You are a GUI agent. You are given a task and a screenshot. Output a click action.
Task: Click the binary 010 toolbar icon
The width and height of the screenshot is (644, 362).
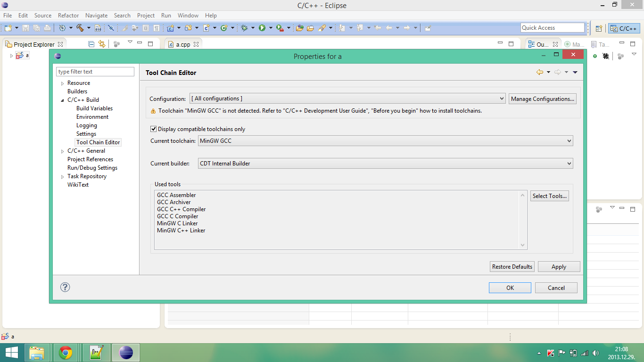click(98, 28)
